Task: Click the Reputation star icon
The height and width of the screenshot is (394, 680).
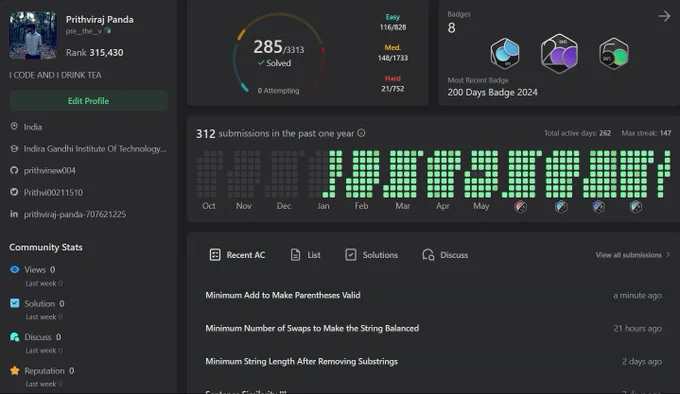Action: point(14,371)
